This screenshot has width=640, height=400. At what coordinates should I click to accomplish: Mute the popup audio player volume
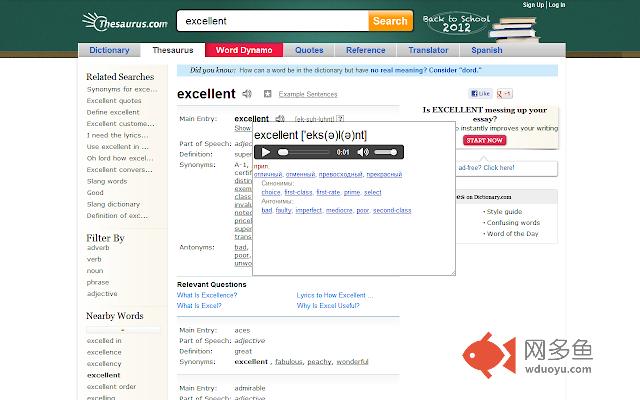363,152
